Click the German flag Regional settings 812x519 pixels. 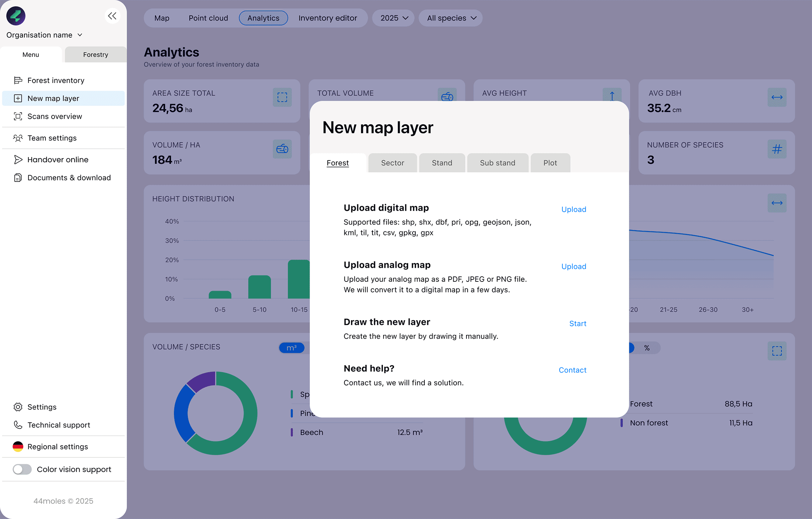click(x=18, y=447)
